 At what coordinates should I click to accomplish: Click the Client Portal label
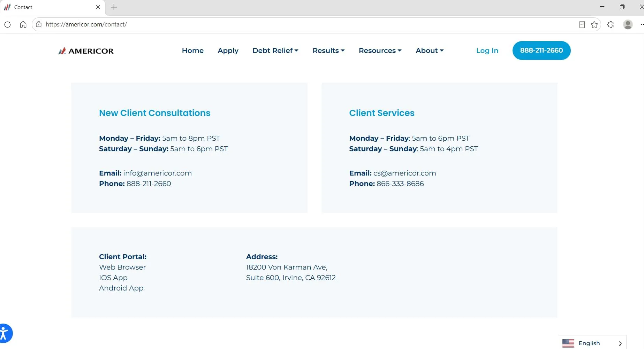point(123,257)
